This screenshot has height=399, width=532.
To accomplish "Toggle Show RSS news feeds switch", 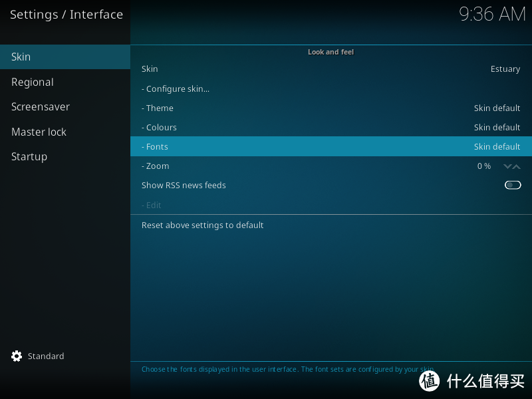I will (513, 185).
